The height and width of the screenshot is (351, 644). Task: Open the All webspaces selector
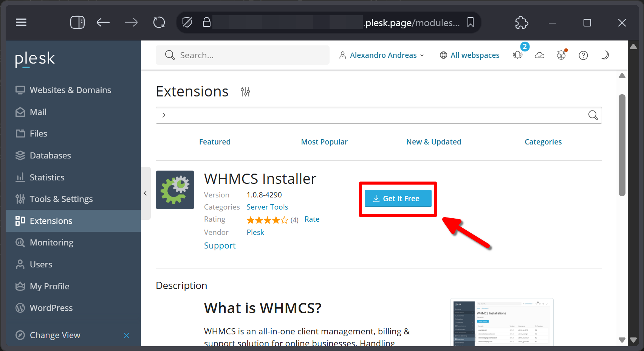click(x=470, y=55)
